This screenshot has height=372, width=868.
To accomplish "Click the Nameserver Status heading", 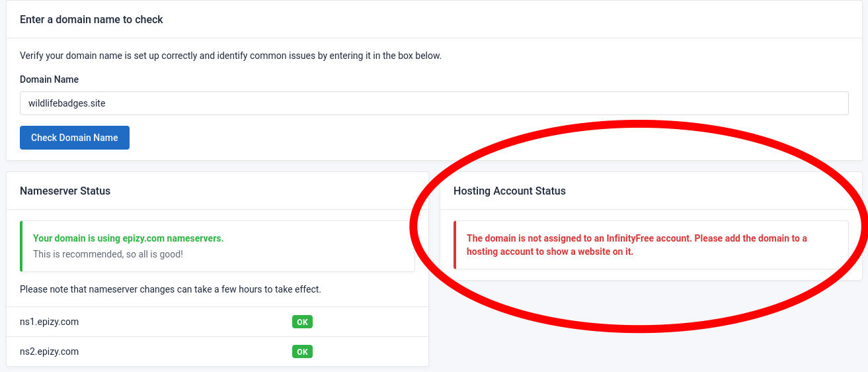I will [x=65, y=191].
